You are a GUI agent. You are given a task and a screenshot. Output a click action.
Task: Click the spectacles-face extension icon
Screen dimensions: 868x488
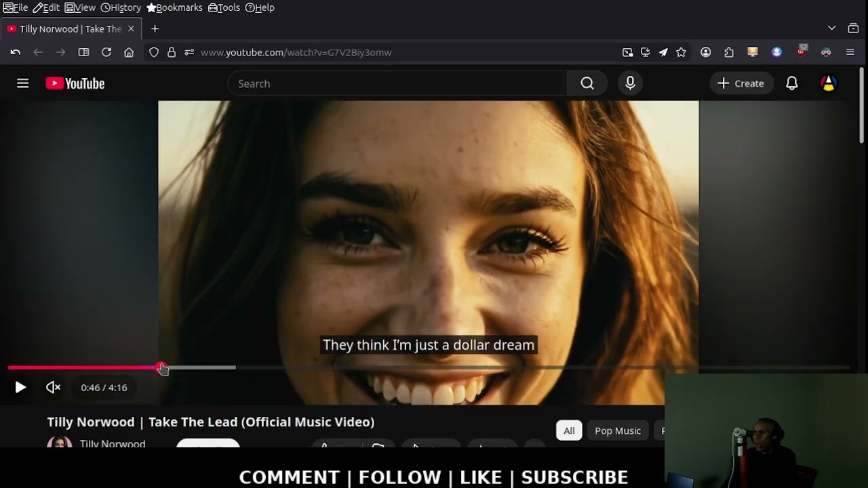(x=826, y=52)
